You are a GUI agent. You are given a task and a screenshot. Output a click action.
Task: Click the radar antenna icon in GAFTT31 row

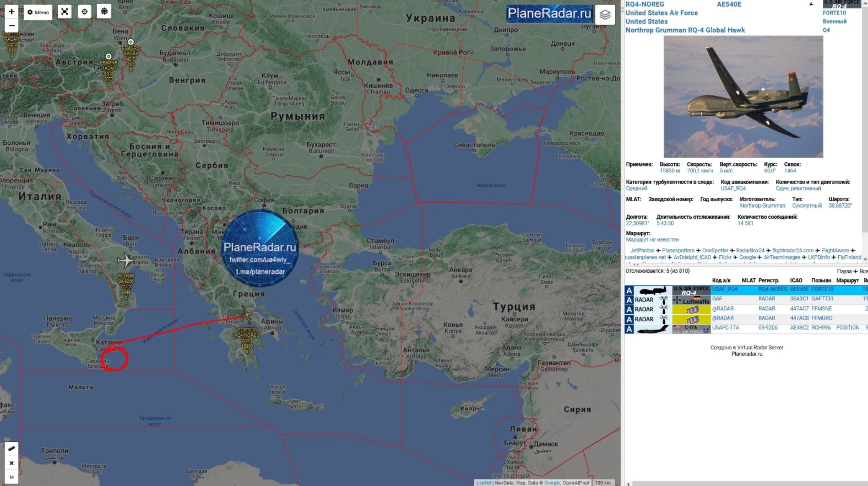pyautogui.click(x=663, y=299)
